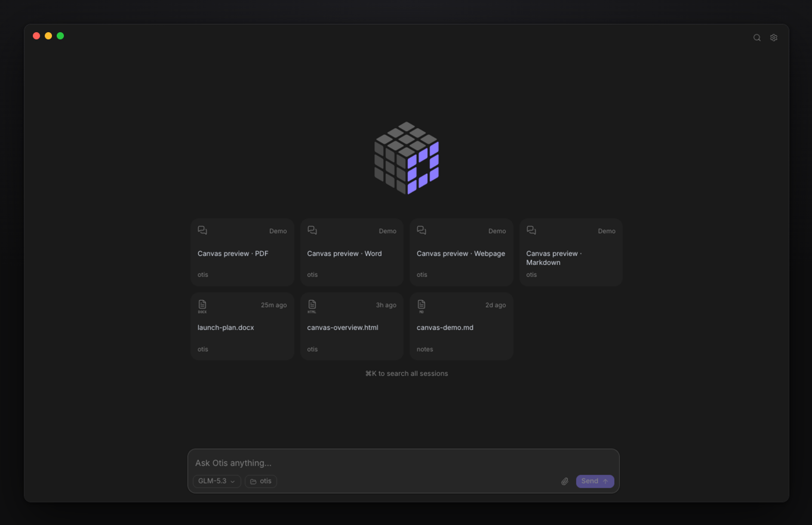Screen dimensions: 812x525
Task: Click DOCX file icon on launch-plan card
Action: point(202,306)
